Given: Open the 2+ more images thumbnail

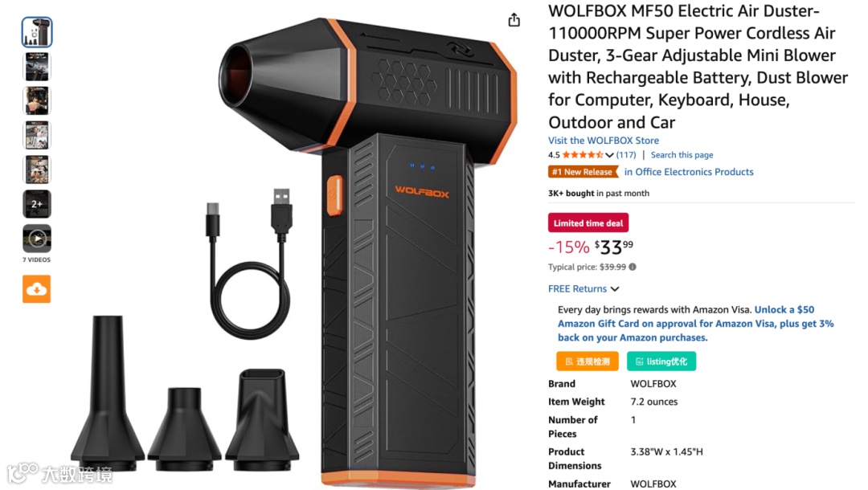Looking at the screenshot, I should point(36,203).
